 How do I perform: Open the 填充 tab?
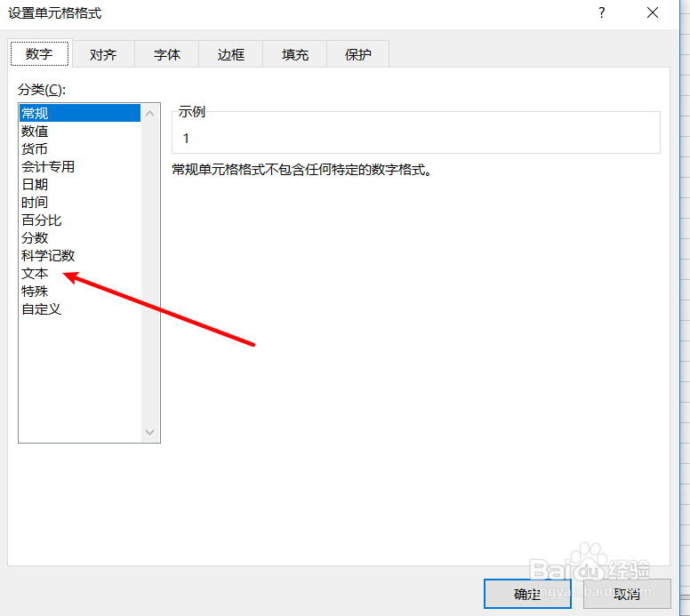point(295,54)
